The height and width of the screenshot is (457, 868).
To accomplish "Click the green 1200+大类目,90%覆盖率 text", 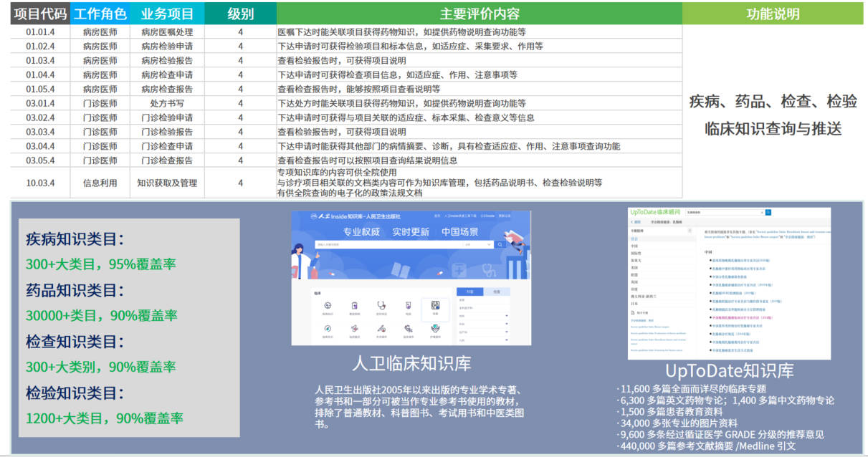I will click(104, 418).
